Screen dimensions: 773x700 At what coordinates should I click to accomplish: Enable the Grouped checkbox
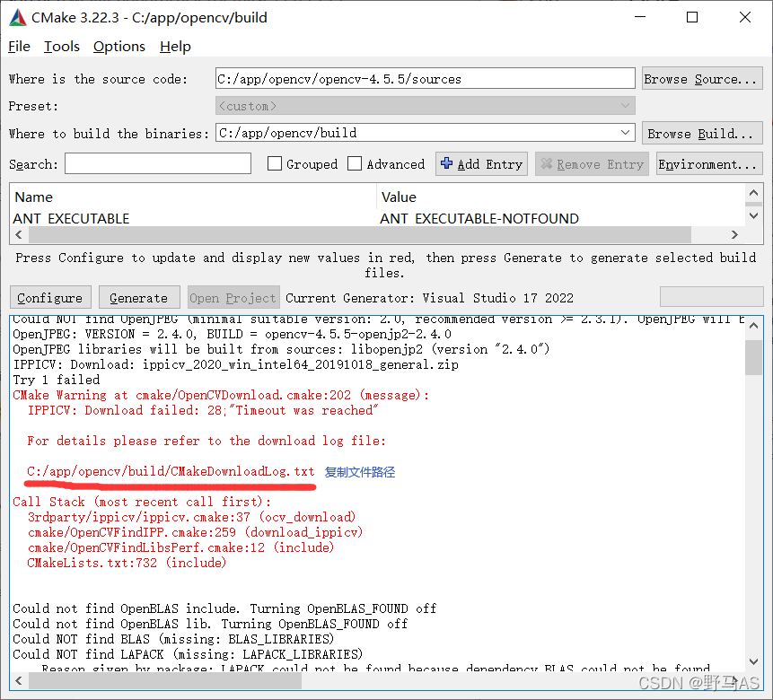point(275,163)
